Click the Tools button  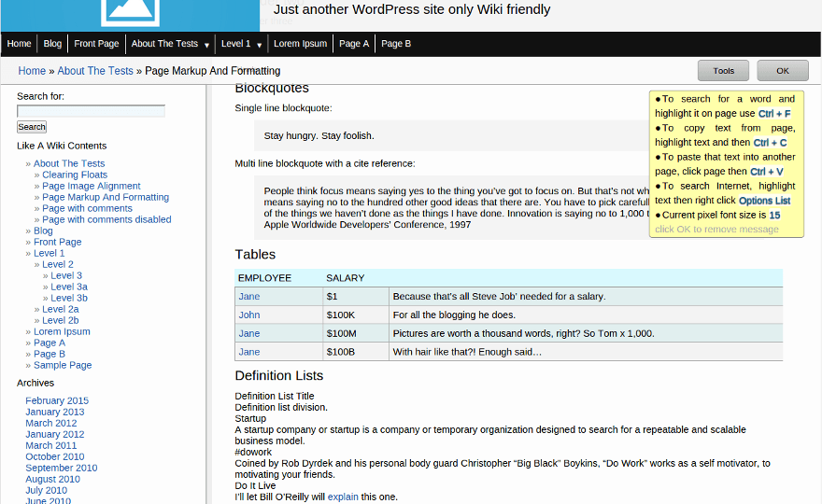pyautogui.click(x=723, y=71)
